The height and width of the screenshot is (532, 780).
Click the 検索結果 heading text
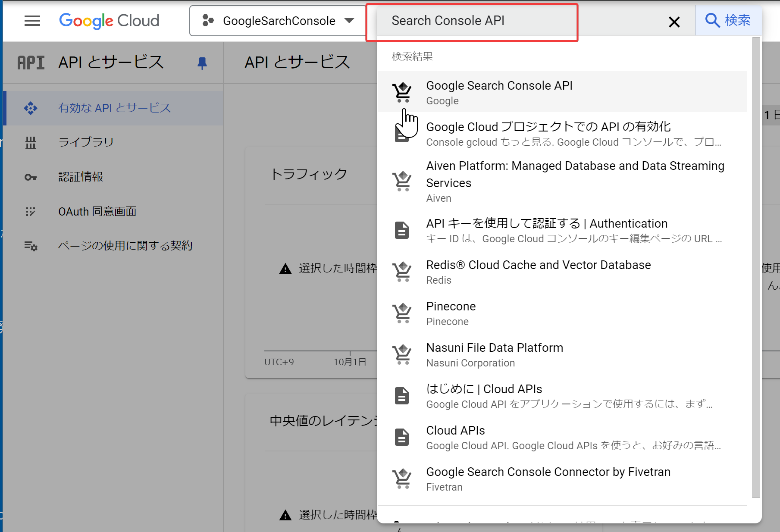[412, 56]
